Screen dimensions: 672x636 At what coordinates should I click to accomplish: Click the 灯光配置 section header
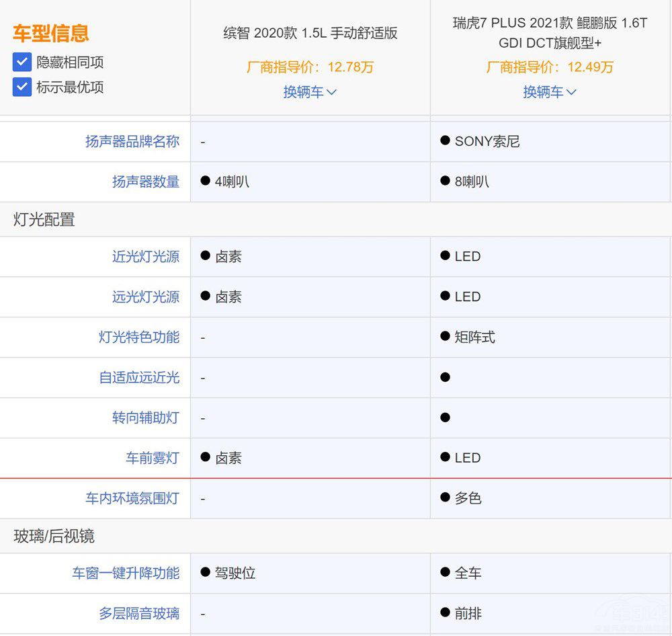pyautogui.click(x=44, y=220)
